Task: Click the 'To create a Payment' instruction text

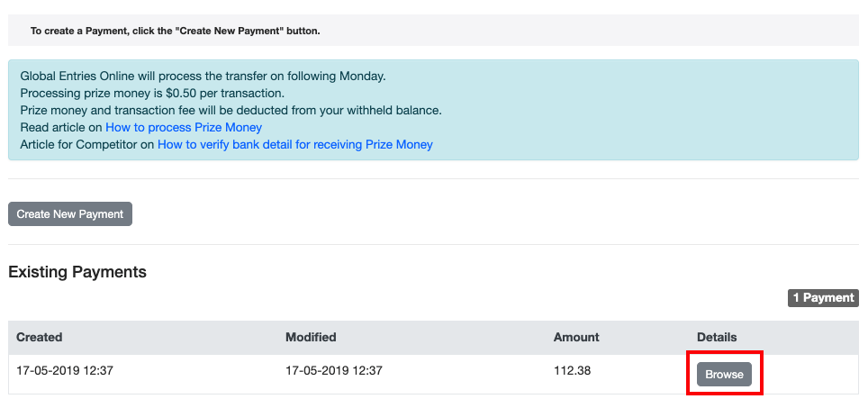Action: pyautogui.click(x=175, y=31)
